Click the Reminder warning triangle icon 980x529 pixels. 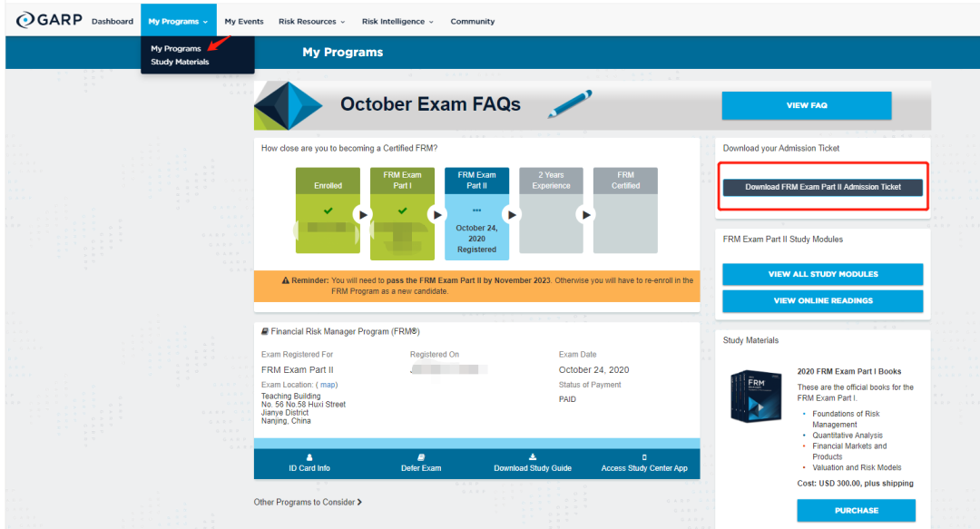[x=286, y=280]
